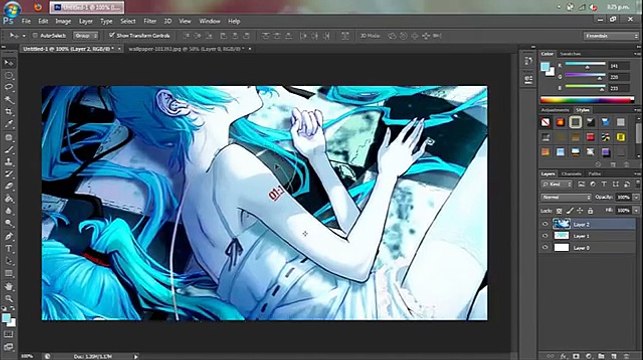Image resolution: width=643 pixels, height=360 pixels.
Task: Open the File menu
Action: [26, 21]
